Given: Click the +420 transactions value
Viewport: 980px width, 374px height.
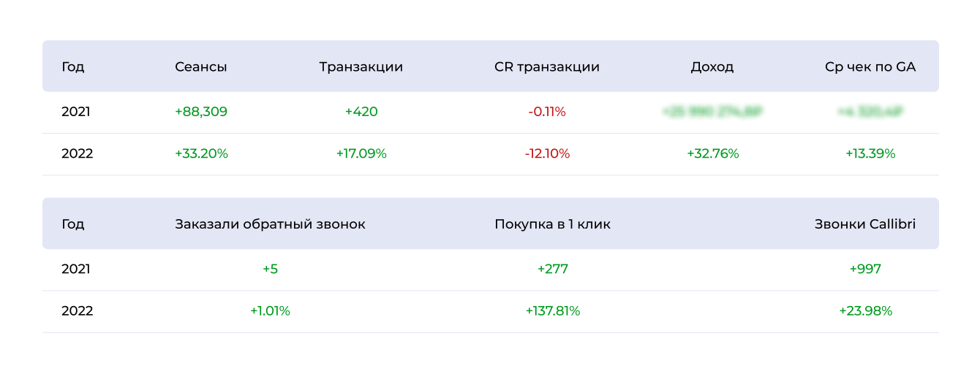Looking at the screenshot, I should pyautogui.click(x=361, y=112).
